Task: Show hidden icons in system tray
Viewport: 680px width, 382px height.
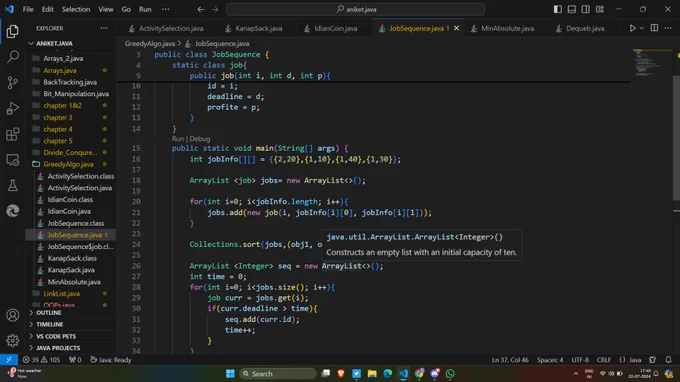Action: click(x=575, y=373)
